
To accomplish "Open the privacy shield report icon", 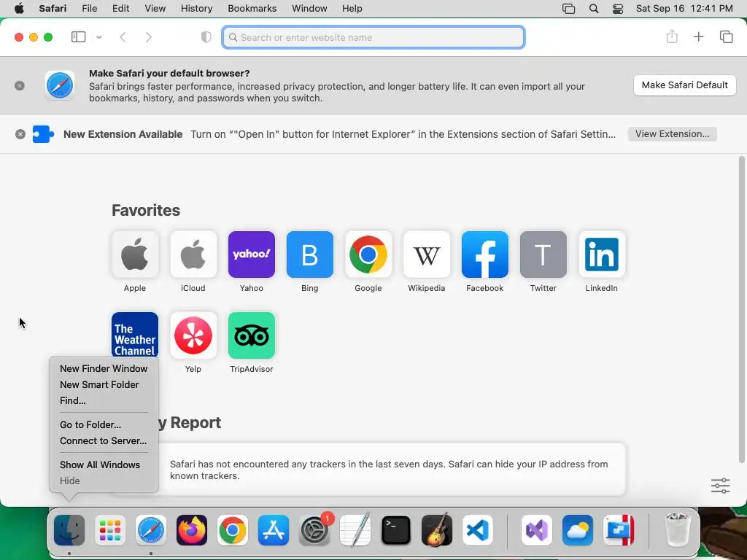I will click(x=206, y=37).
